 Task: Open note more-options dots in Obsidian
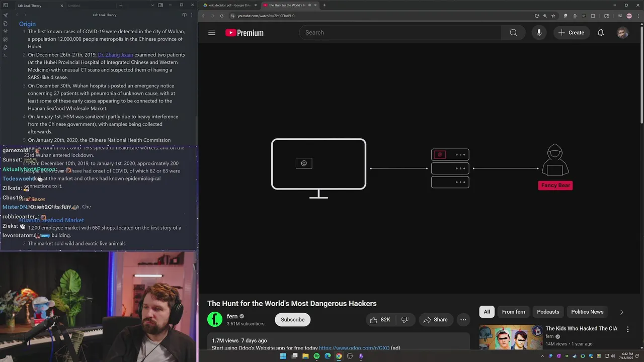(x=192, y=15)
